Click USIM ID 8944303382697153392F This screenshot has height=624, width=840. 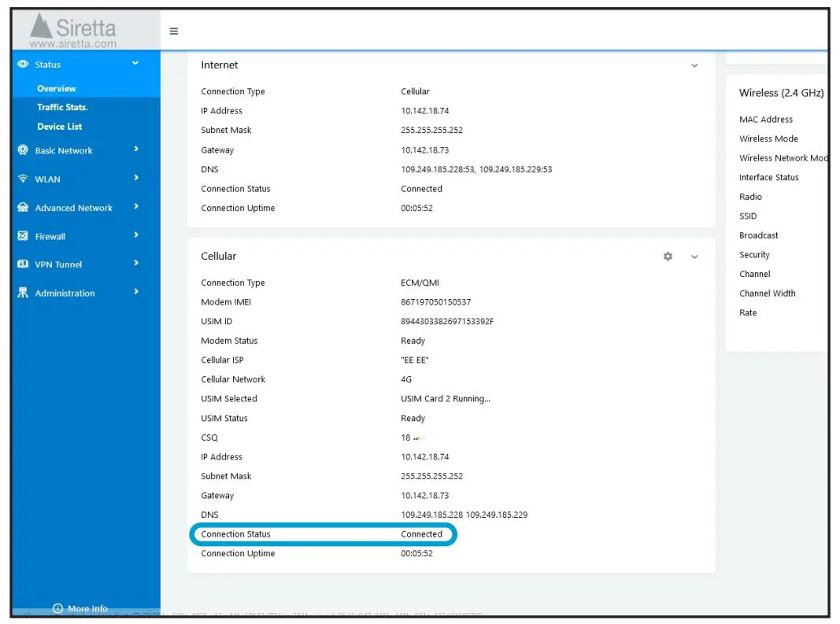pos(447,321)
